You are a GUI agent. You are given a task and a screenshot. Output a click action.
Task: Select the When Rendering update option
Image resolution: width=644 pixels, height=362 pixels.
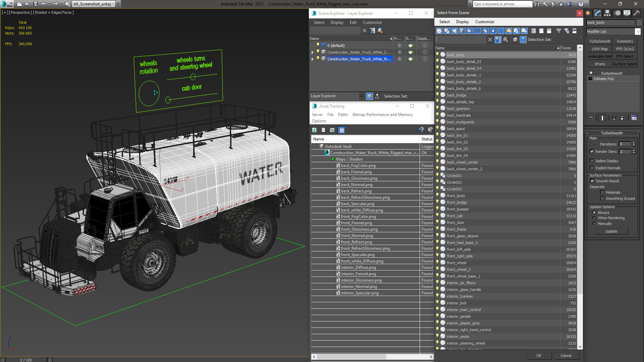coord(594,218)
